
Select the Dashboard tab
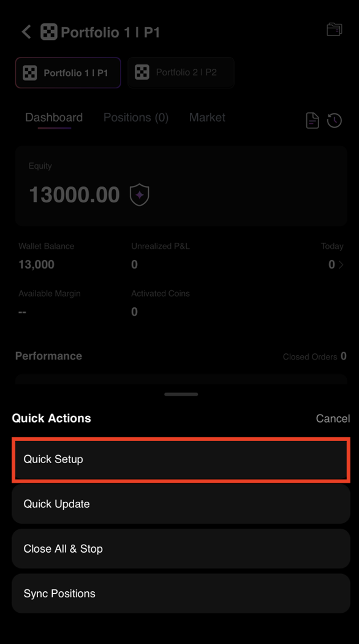[54, 118]
